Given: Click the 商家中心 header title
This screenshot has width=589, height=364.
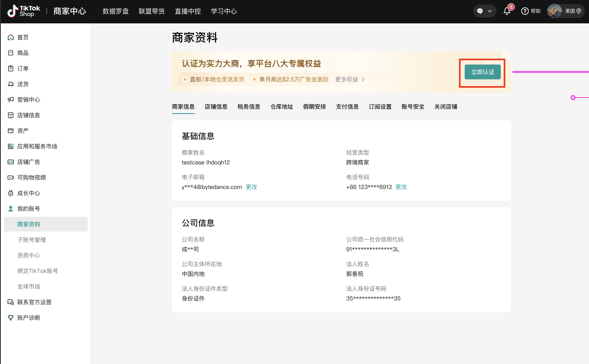Looking at the screenshot, I should (70, 11).
